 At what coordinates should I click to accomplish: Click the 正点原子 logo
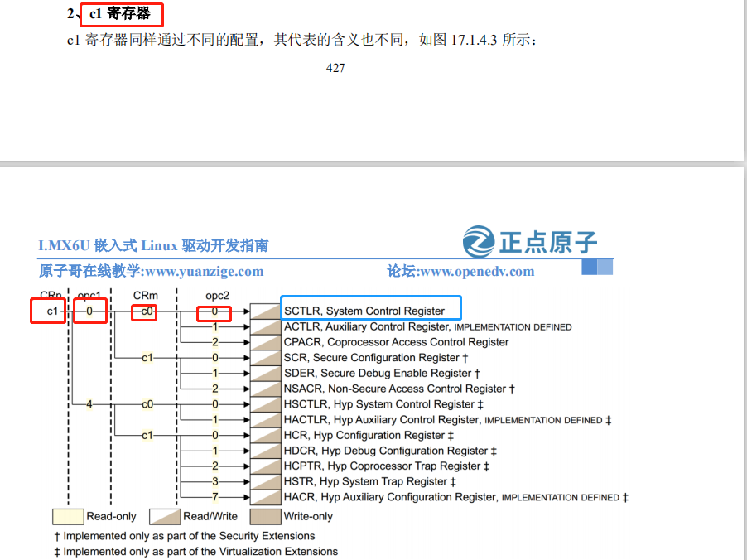coord(530,242)
